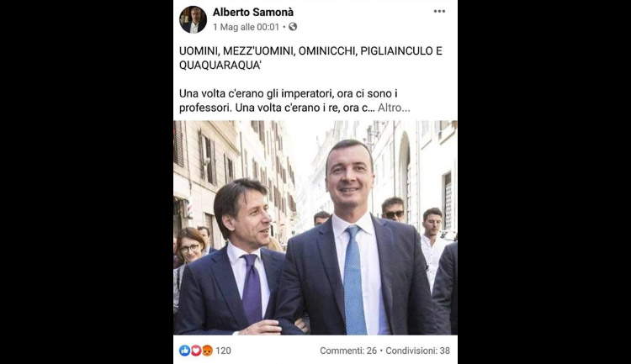Open the list of 120 reactions
Image resolution: width=631 pixels, height=364 pixels.
point(223,351)
